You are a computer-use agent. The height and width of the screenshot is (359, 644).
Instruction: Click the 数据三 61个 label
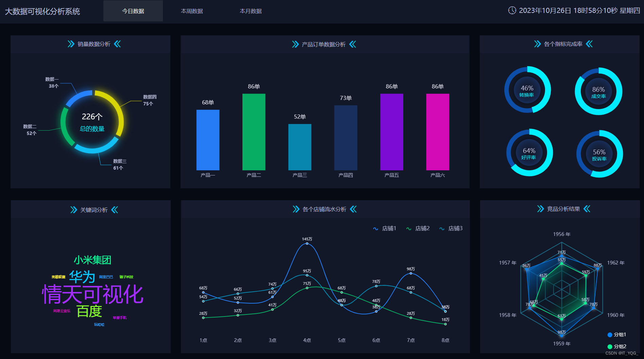[x=120, y=165]
